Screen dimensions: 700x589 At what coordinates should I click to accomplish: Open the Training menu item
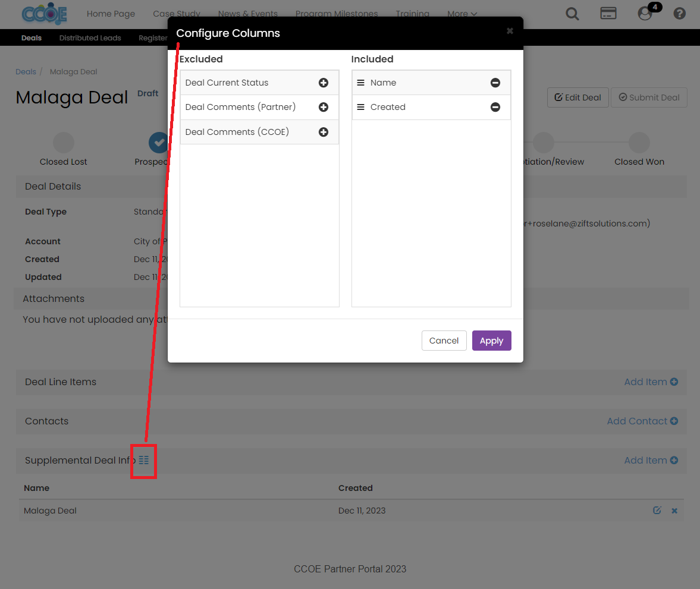pos(413,14)
